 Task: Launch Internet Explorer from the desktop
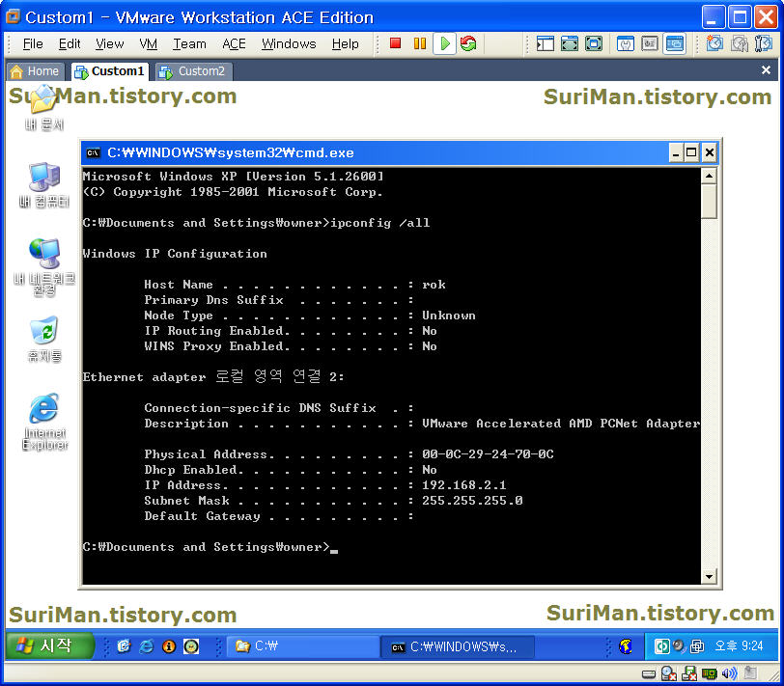44,423
